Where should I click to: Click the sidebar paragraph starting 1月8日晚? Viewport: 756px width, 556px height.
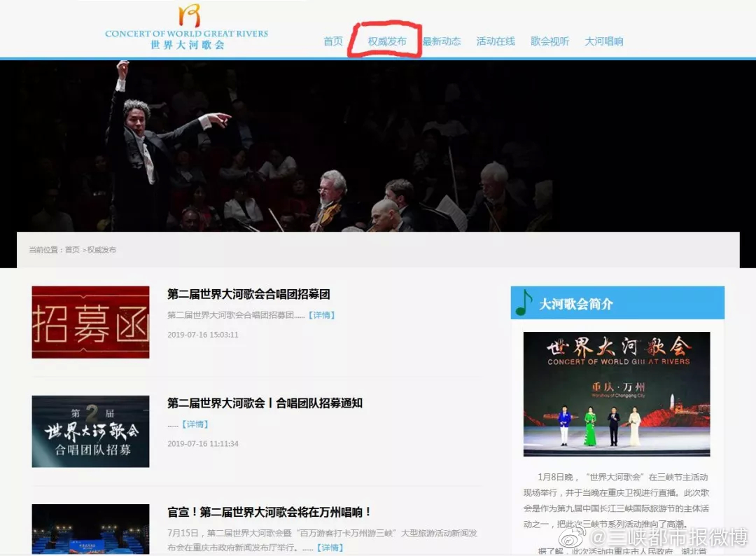pos(616,501)
